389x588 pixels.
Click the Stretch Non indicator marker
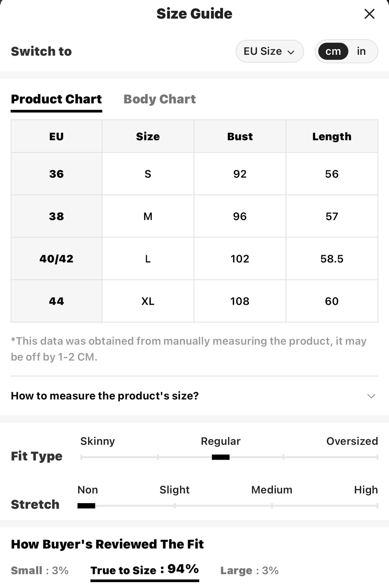(x=86, y=506)
